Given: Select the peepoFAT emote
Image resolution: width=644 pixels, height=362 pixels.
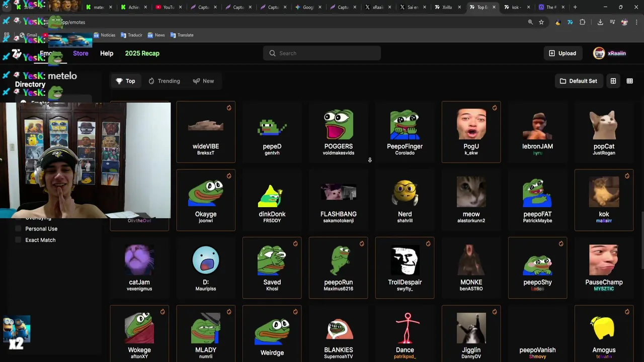Looking at the screenshot, I should pos(538,200).
